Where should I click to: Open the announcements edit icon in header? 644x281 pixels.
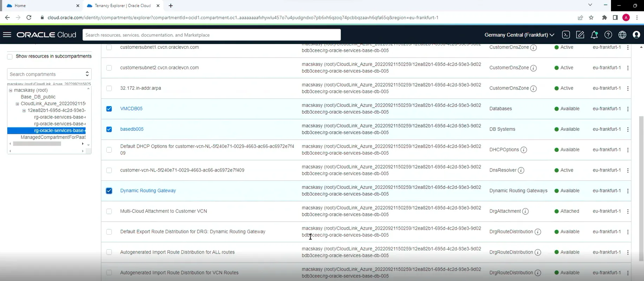click(580, 35)
